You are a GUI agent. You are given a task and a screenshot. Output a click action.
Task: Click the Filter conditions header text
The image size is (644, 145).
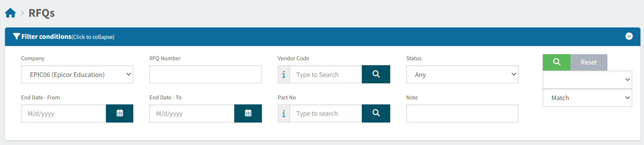tap(46, 37)
